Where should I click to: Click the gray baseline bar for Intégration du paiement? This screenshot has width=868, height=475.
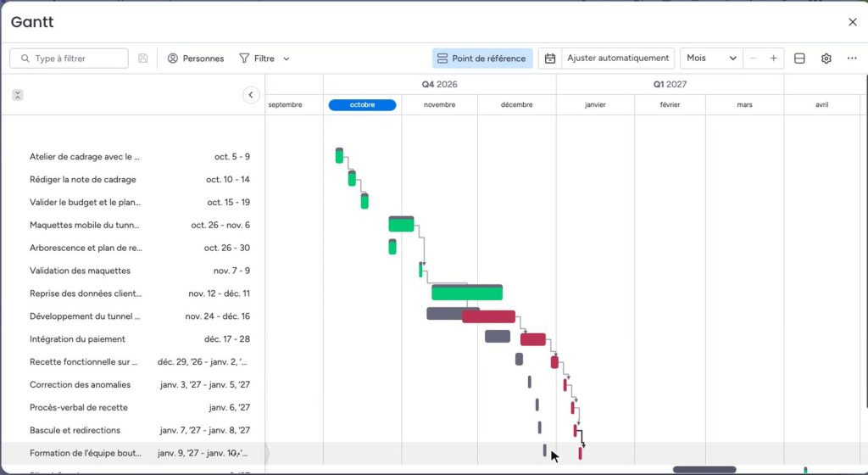point(498,336)
